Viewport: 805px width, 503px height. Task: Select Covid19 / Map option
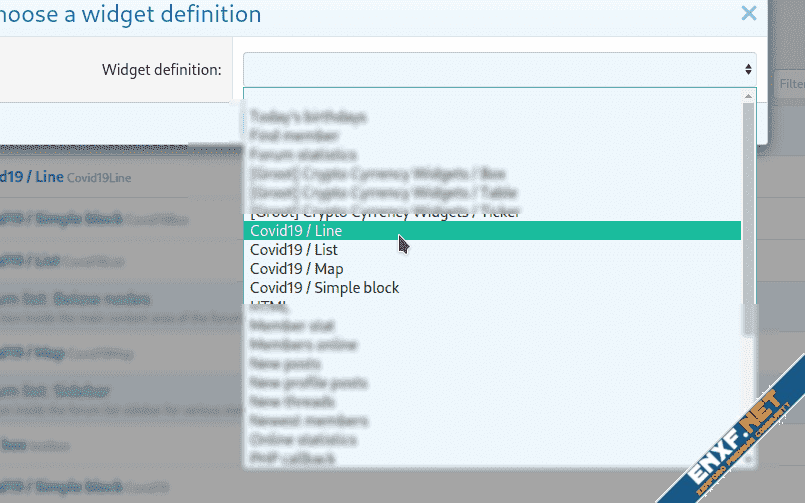coord(492,268)
